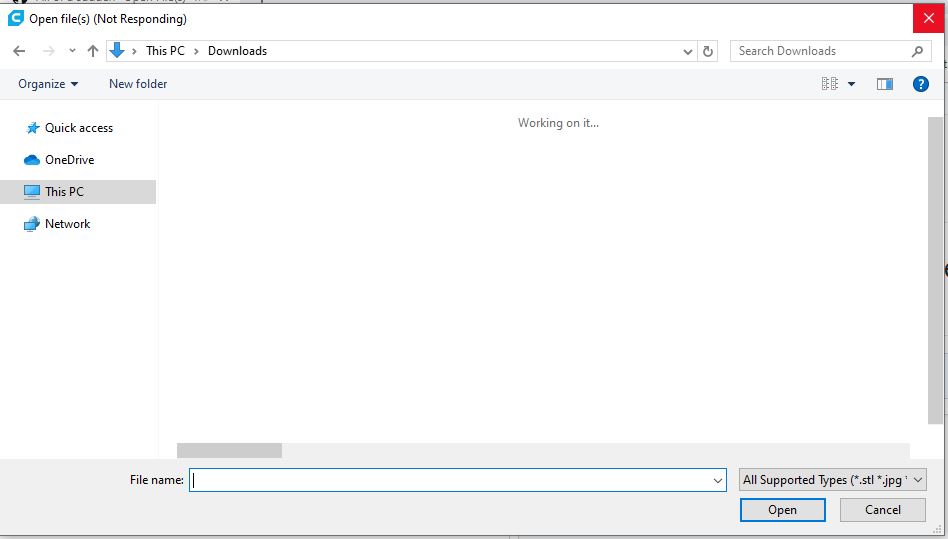Select Network in the sidebar
This screenshot has width=948, height=539.
click(68, 224)
